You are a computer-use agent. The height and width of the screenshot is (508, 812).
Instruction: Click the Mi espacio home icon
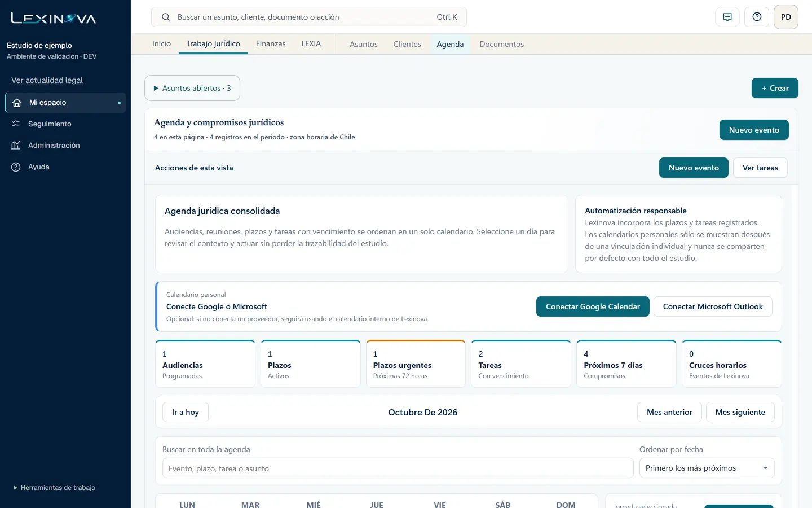(17, 103)
